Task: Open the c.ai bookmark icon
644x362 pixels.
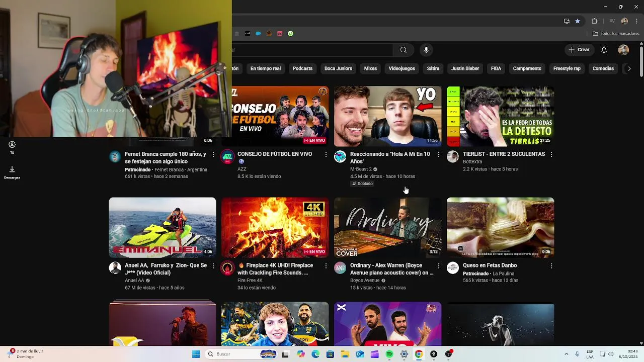Action: pyautogui.click(x=248, y=34)
